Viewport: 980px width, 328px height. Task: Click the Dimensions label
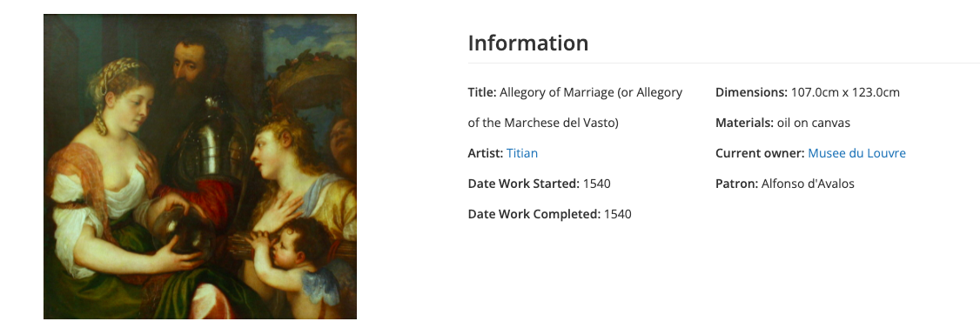click(x=751, y=92)
